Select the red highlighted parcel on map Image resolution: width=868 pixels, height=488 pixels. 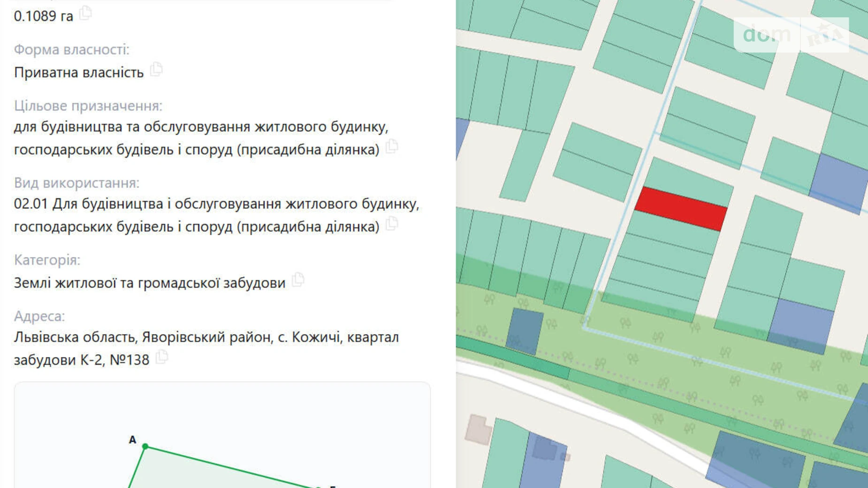pyautogui.click(x=681, y=209)
